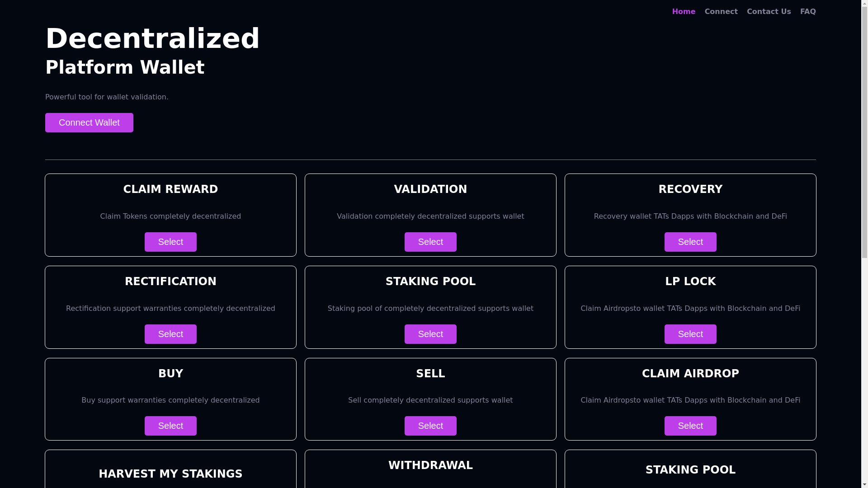Click 'Powerful tool for wallet validation.' text
Image resolution: width=868 pixels, height=488 pixels.
click(x=107, y=97)
